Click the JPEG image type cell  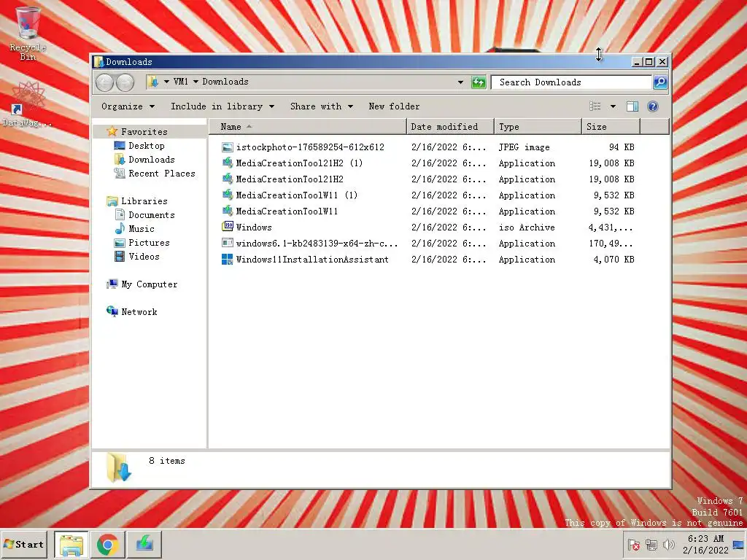click(x=524, y=147)
